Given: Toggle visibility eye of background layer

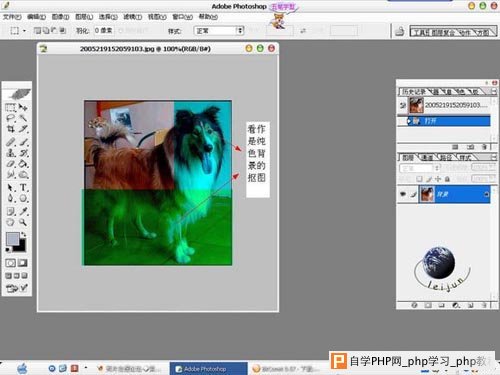Looking at the screenshot, I should coord(403,194).
